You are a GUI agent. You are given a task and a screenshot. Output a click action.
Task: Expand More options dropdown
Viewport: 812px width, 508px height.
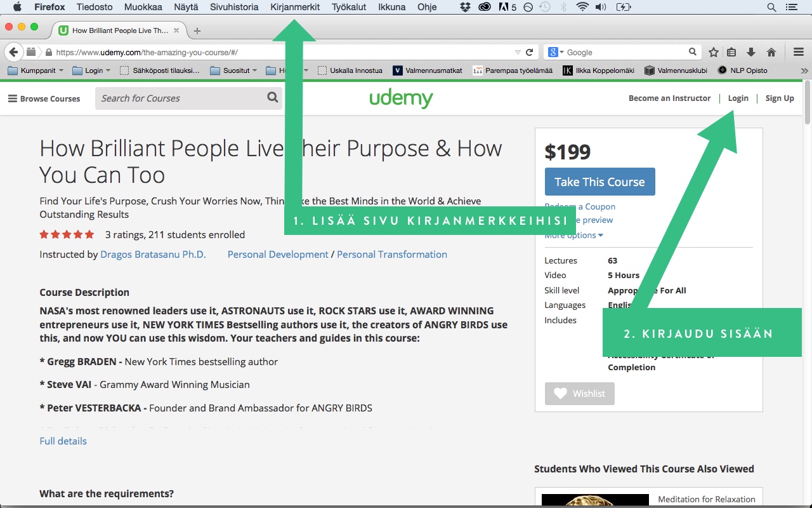coord(573,235)
